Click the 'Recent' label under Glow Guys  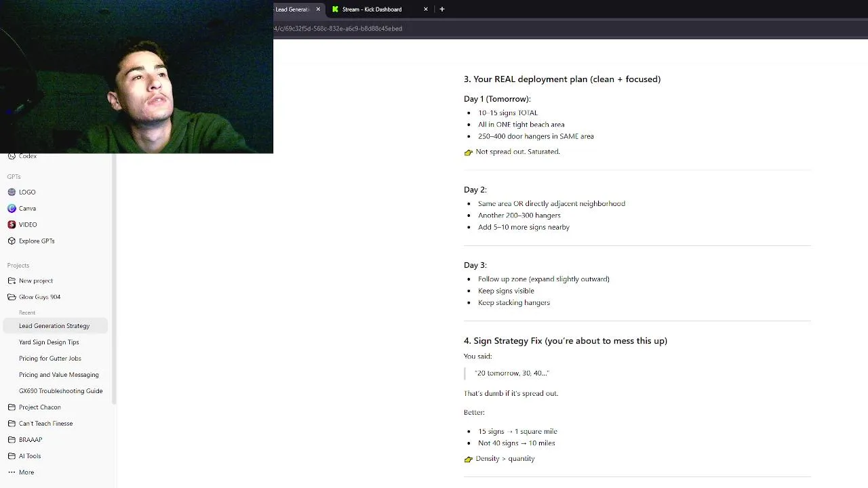pos(27,313)
